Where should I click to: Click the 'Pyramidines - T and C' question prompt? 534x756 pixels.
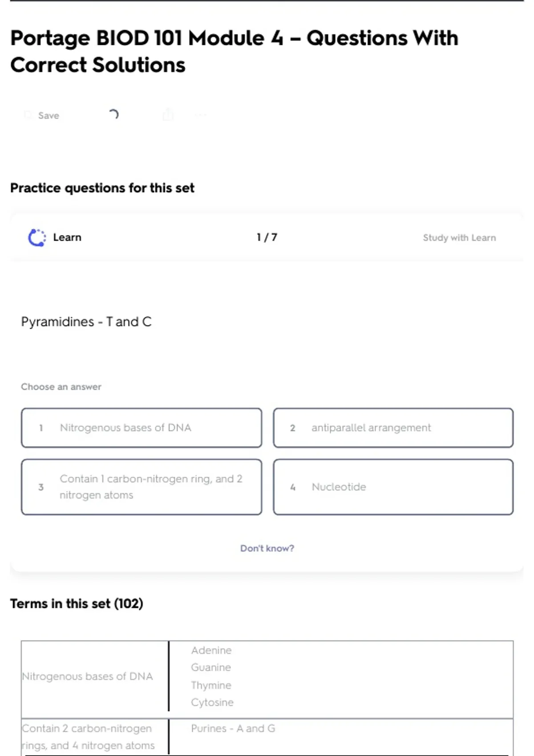pos(86,322)
